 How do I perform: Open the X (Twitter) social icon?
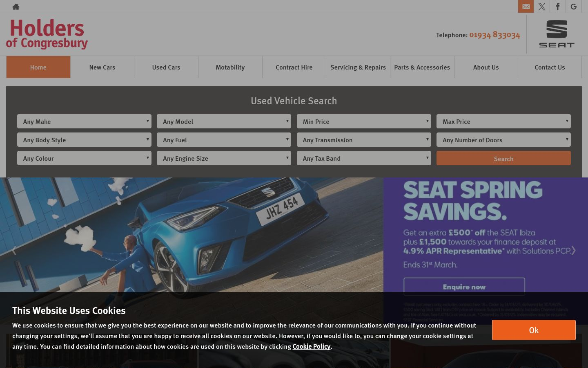(x=542, y=7)
